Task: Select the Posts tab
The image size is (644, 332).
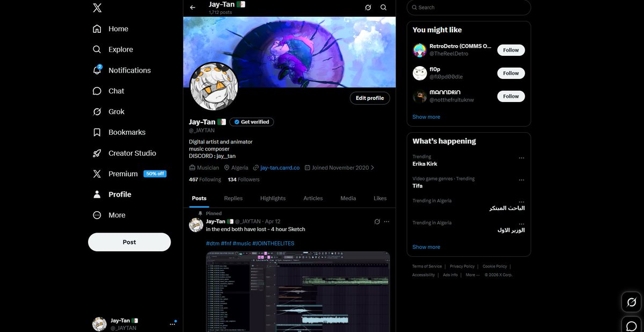Action: pyautogui.click(x=199, y=198)
